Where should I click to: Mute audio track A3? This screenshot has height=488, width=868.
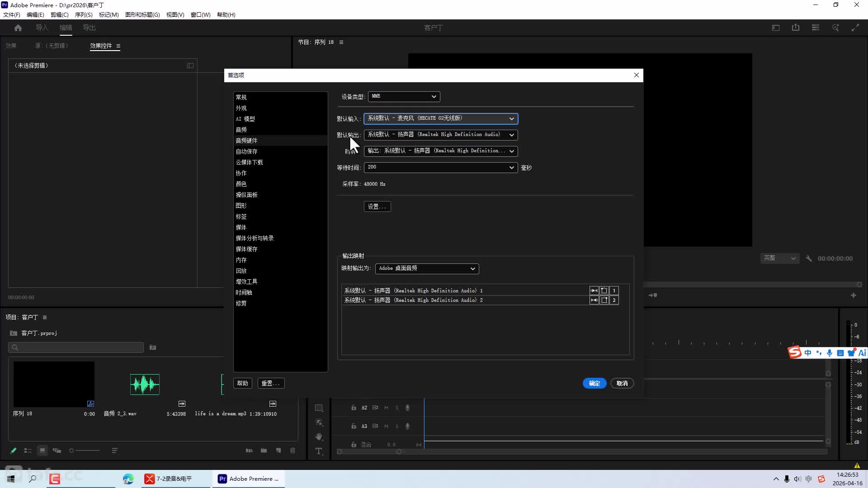387,426
